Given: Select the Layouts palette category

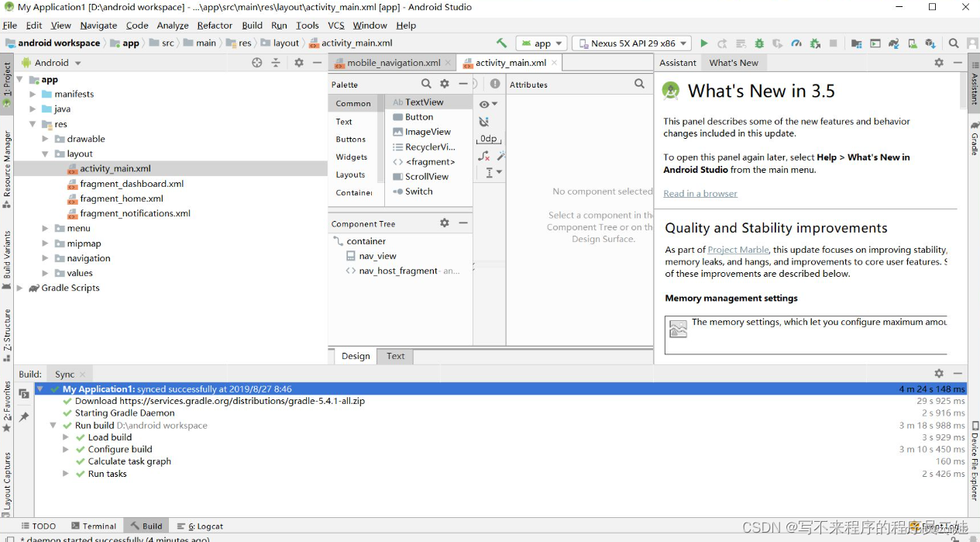Looking at the screenshot, I should [350, 174].
